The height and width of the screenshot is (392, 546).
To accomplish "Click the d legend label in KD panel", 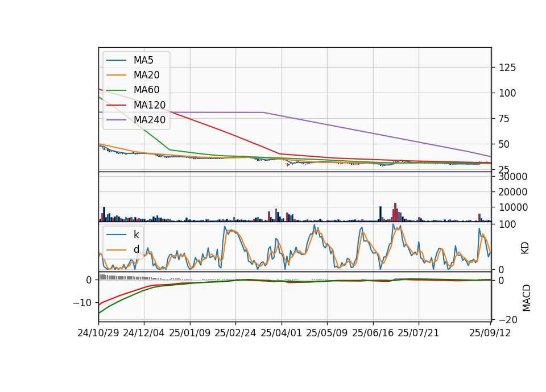I will click(x=136, y=249).
